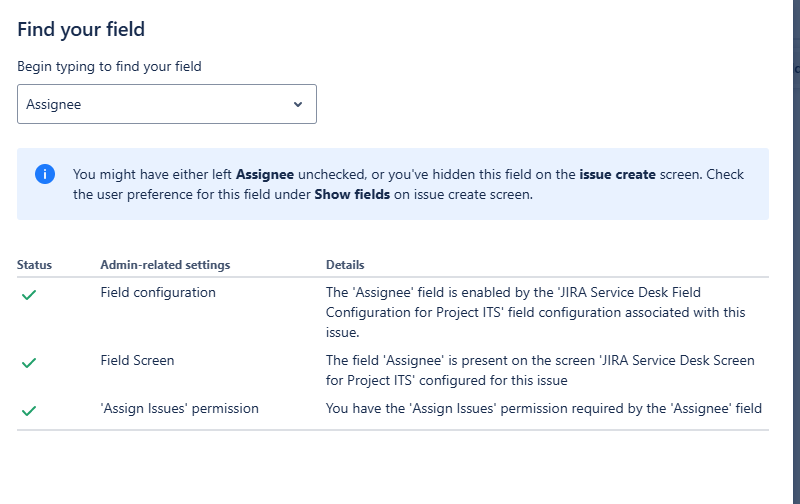
Task: Click the bold 'Assignee' word in the info message
Action: point(265,174)
